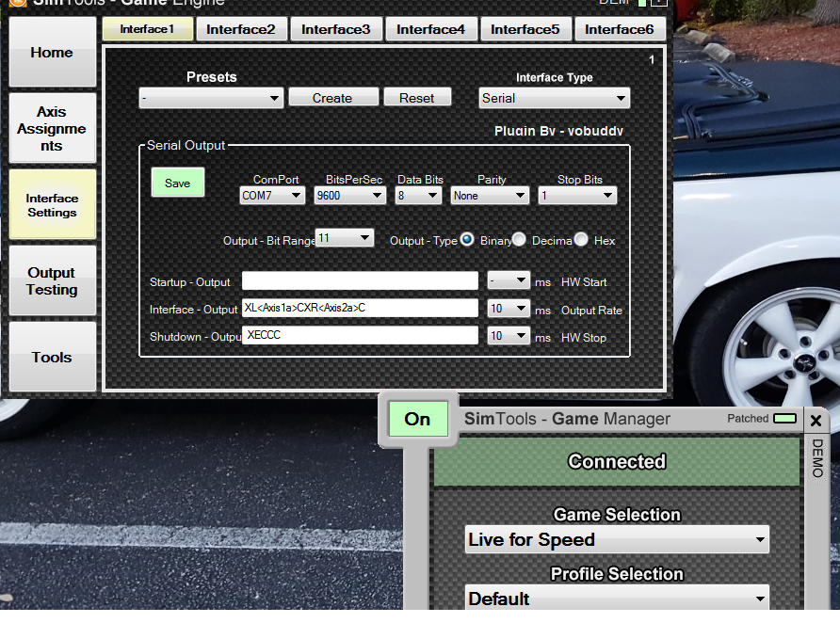Click the Plugin By author text
840x623 pixels.
coord(558,131)
